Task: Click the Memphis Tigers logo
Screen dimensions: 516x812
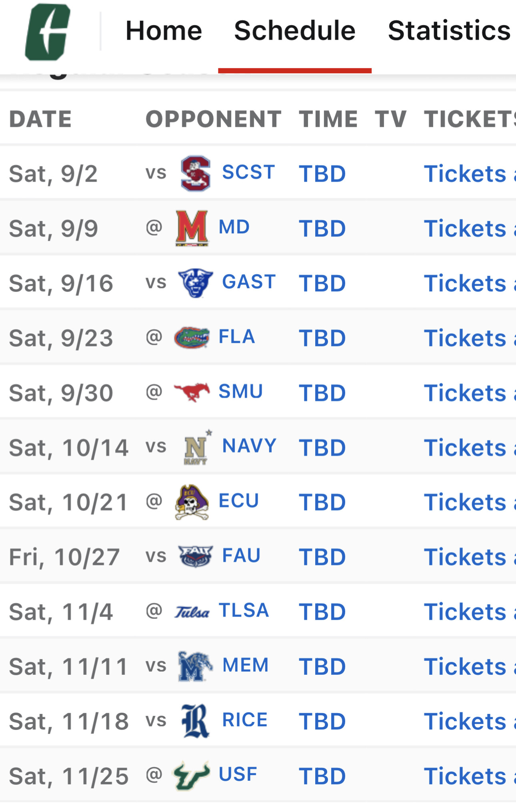Action: (x=195, y=666)
